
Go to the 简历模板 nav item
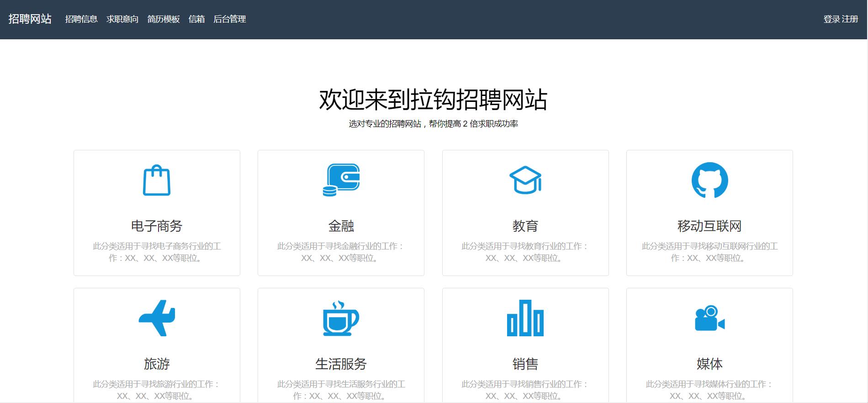[x=164, y=19]
